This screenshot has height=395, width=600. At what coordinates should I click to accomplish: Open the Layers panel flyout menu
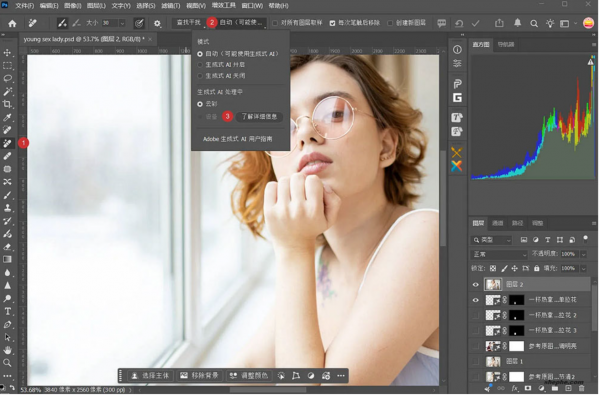(594, 224)
